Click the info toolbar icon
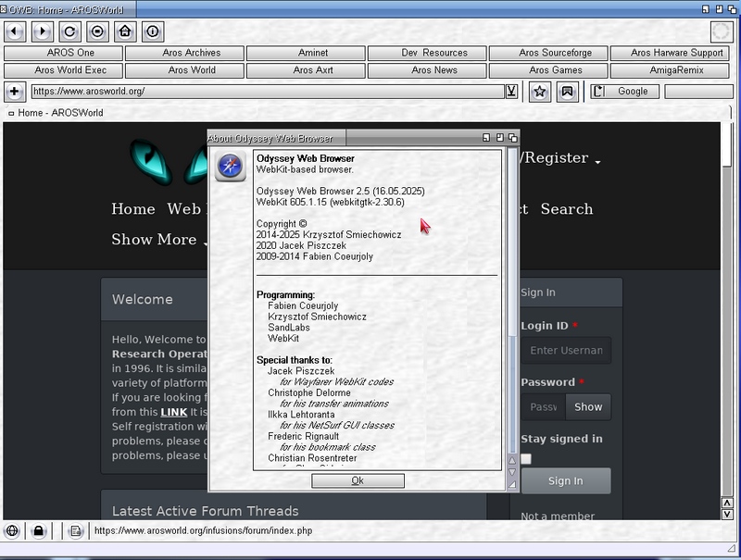 (x=152, y=31)
